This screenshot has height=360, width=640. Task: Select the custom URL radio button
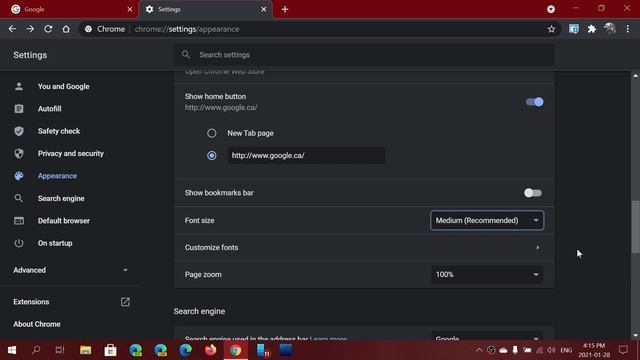(211, 156)
